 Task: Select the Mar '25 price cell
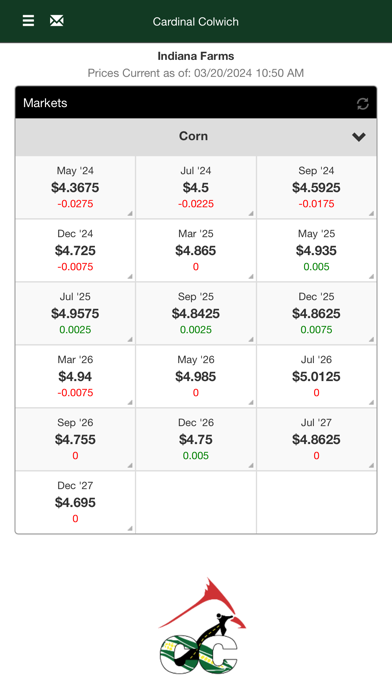196,250
